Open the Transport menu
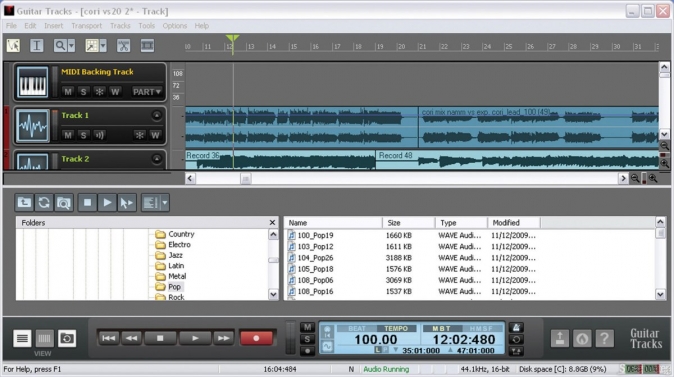Screen dimensions: 674x377 pos(86,26)
